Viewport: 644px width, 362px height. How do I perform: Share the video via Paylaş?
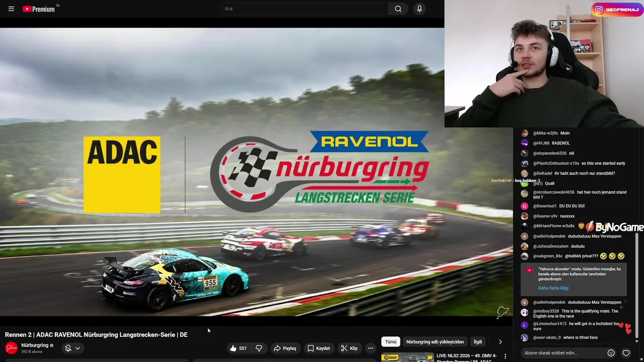coord(285,348)
